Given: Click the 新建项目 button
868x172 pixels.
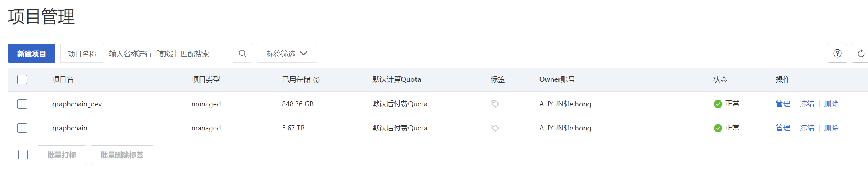Looking at the screenshot, I should [x=32, y=53].
